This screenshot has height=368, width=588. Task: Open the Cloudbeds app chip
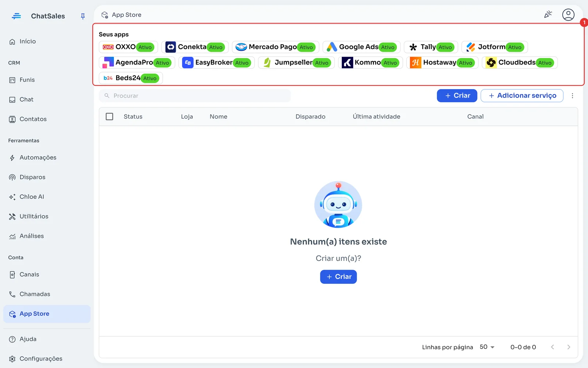520,63
